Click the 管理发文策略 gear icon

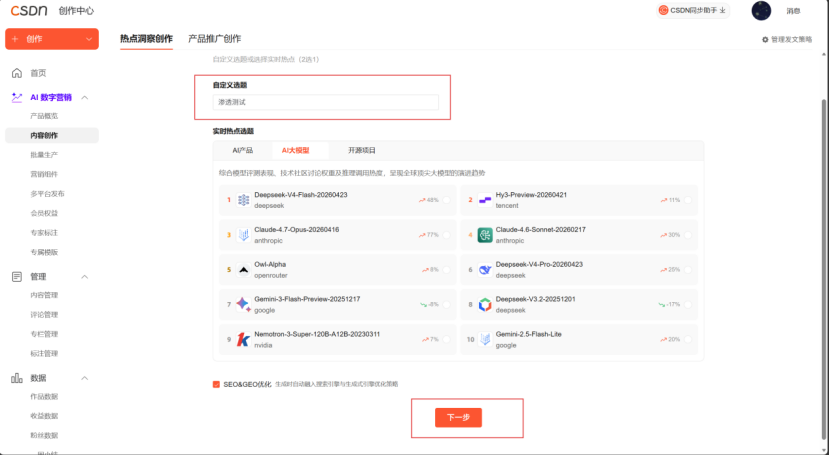pyautogui.click(x=764, y=40)
